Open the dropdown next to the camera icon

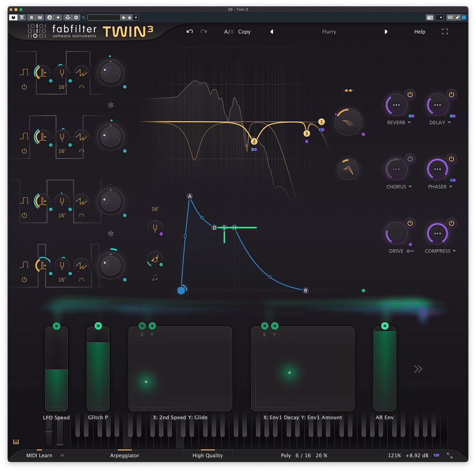(441, 18)
